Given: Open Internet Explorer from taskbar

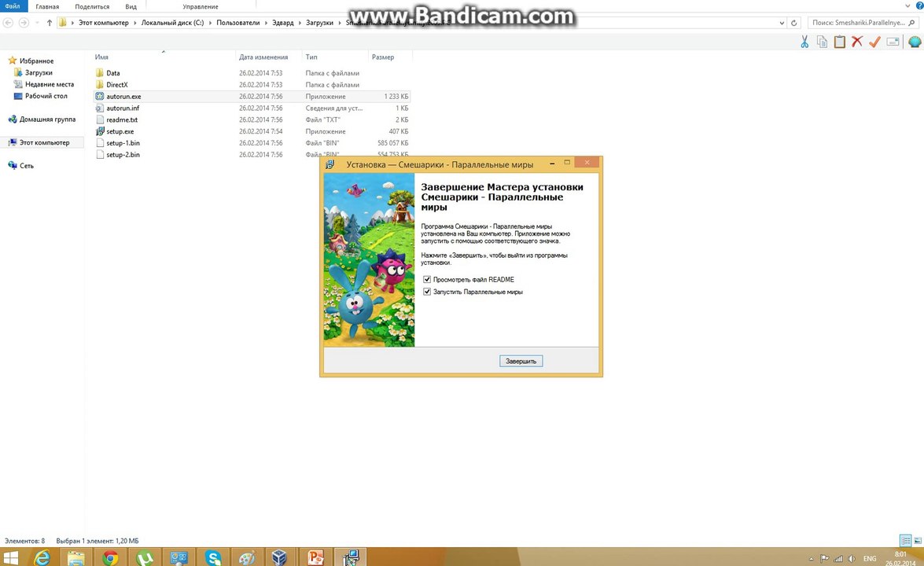Looking at the screenshot, I should point(42,557).
